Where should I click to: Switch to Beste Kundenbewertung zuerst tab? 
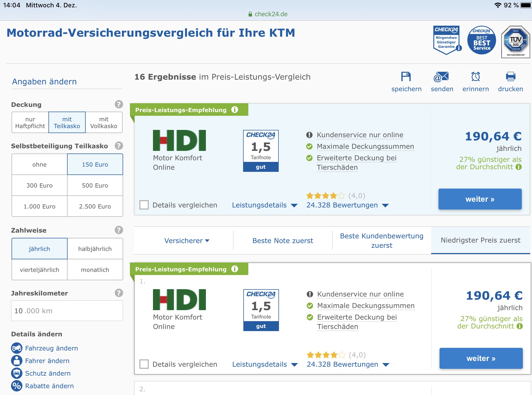pos(382,240)
